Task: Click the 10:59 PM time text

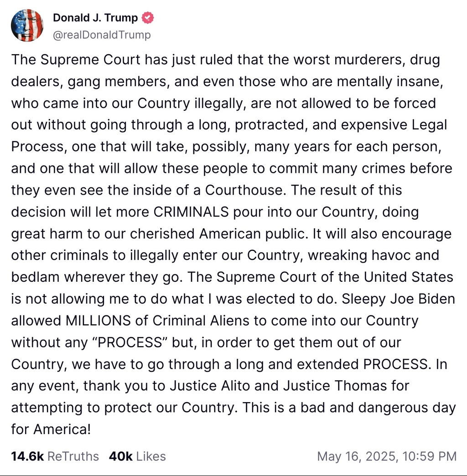Action: click(x=429, y=456)
